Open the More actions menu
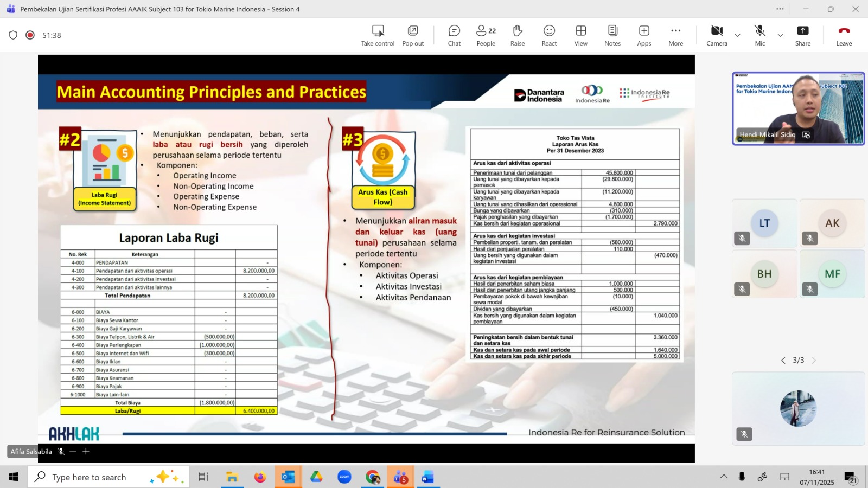The width and height of the screenshot is (868, 488). [675, 35]
